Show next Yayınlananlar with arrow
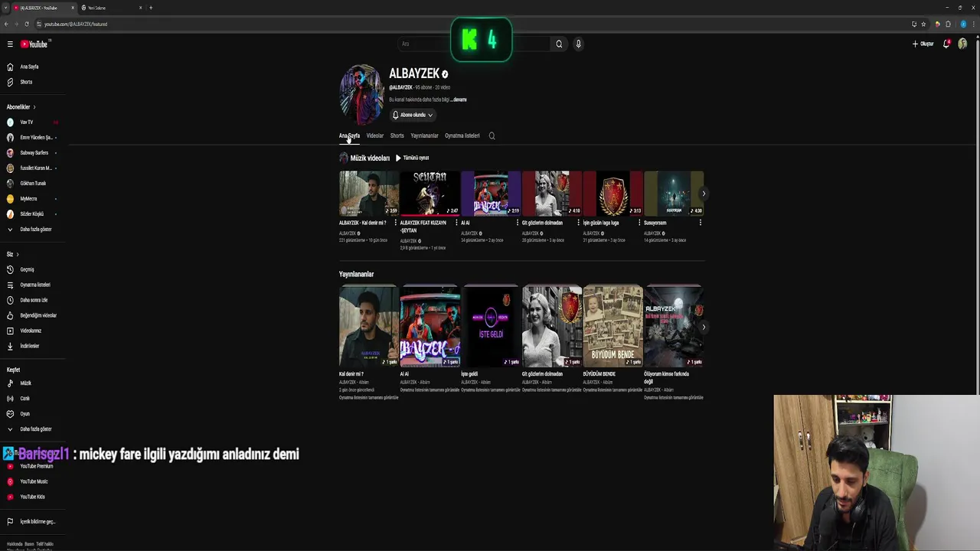The height and width of the screenshot is (551, 980). [704, 327]
